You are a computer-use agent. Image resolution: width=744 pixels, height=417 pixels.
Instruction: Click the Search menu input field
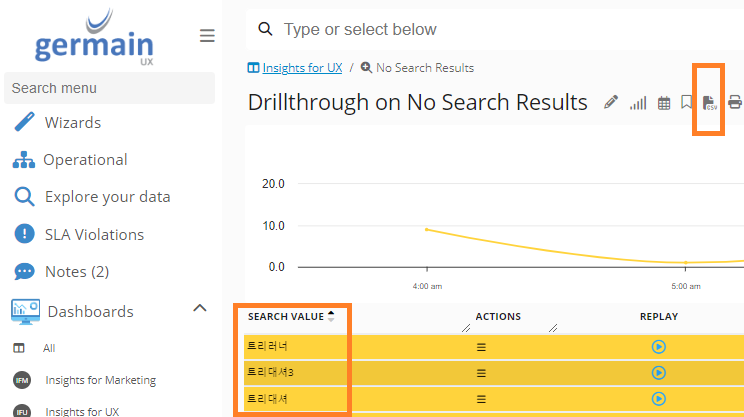tap(109, 88)
